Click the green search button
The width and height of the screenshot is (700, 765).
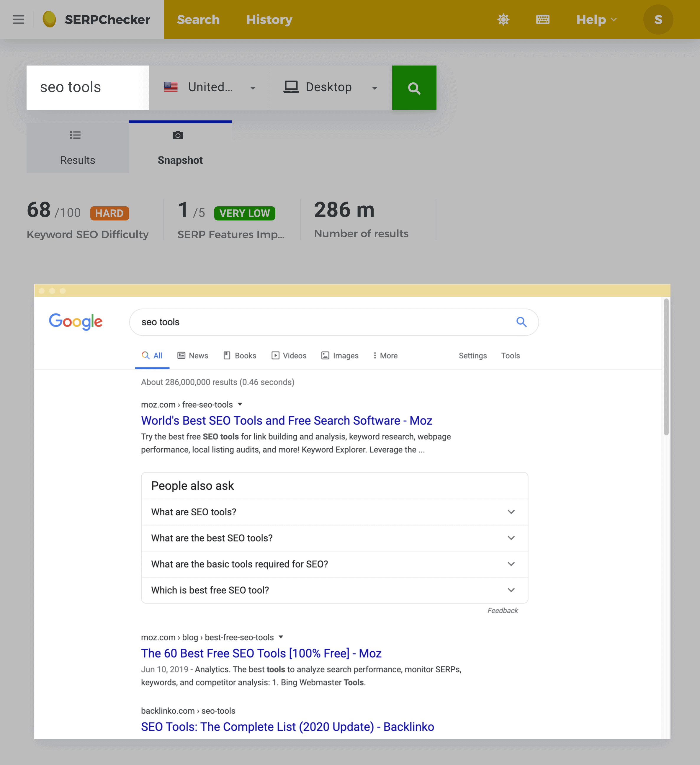[x=414, y=88]
